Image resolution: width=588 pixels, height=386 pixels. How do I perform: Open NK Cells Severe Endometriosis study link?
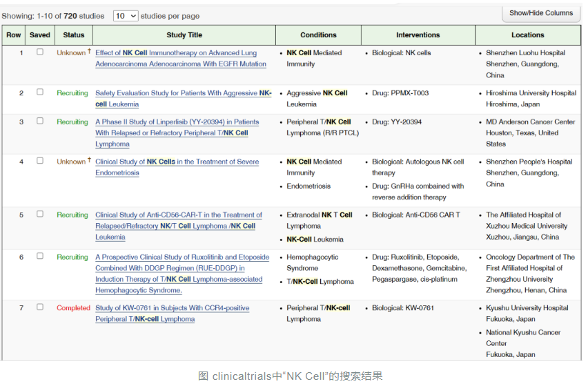177,162
